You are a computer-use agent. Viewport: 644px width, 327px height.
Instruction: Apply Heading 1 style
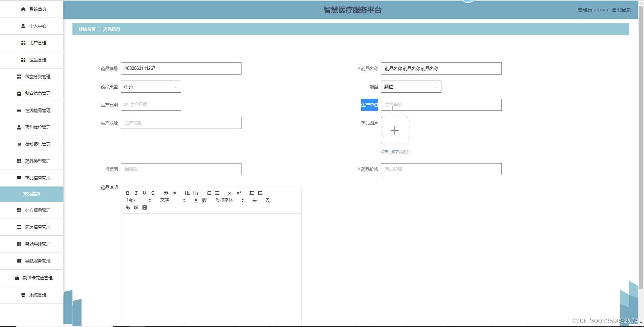tap(187, 193)
